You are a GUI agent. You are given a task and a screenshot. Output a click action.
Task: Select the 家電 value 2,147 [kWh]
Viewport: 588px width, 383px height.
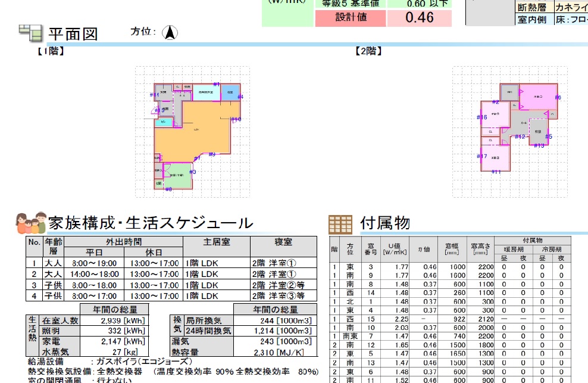114,341
